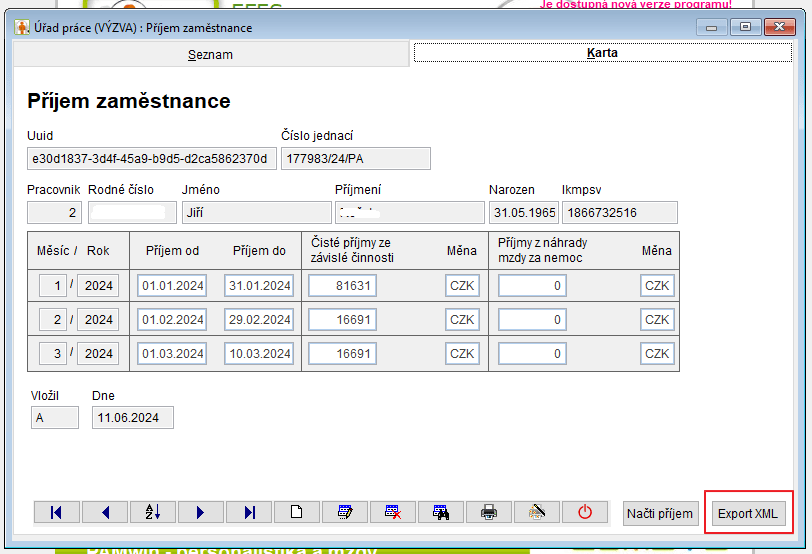
Task: Go to the first record
Action: (x=57, y=513)
